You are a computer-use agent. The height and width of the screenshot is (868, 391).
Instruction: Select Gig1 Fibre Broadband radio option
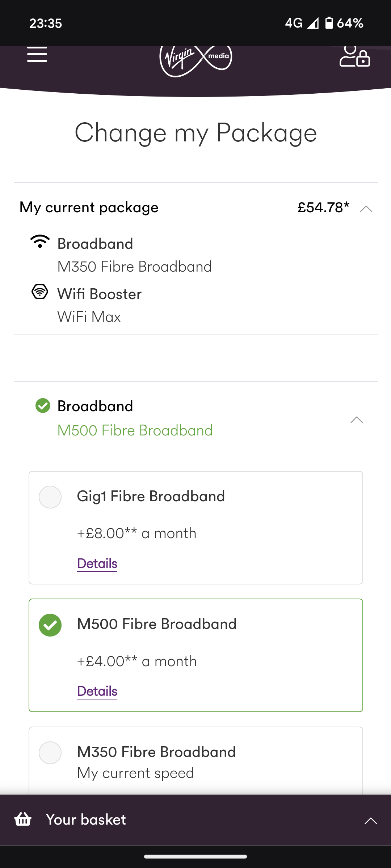tap(50, 497)
